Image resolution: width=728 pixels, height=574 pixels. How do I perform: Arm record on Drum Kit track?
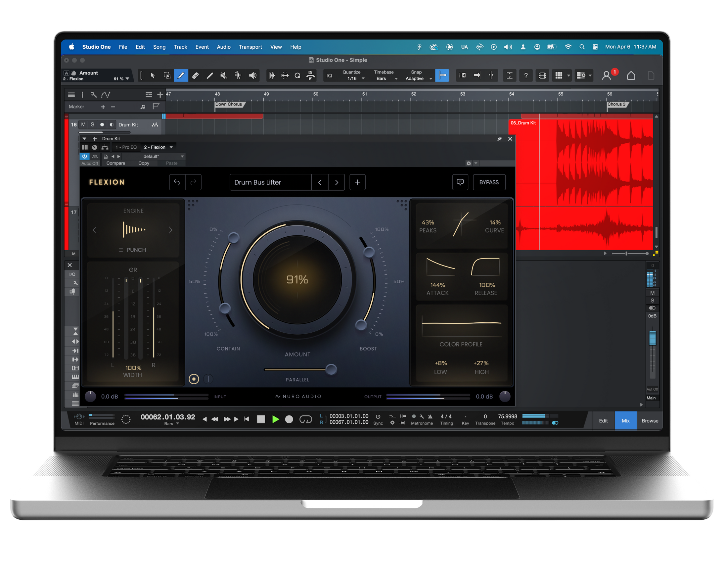click(x=102, y=125)
